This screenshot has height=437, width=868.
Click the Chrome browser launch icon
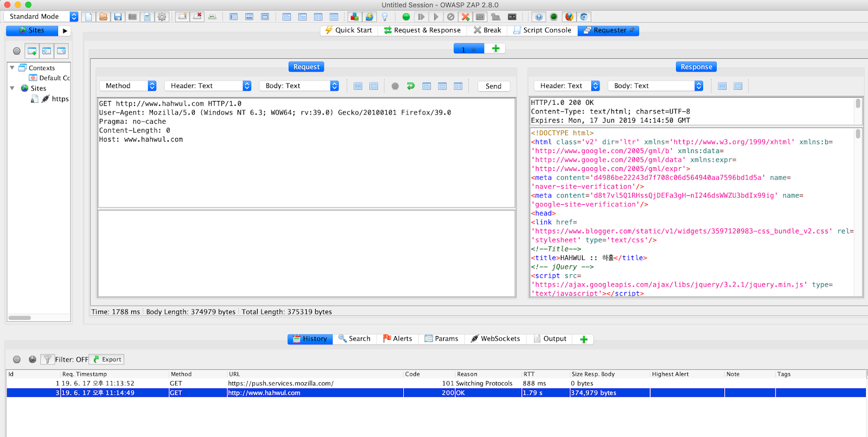click(584, 17)
